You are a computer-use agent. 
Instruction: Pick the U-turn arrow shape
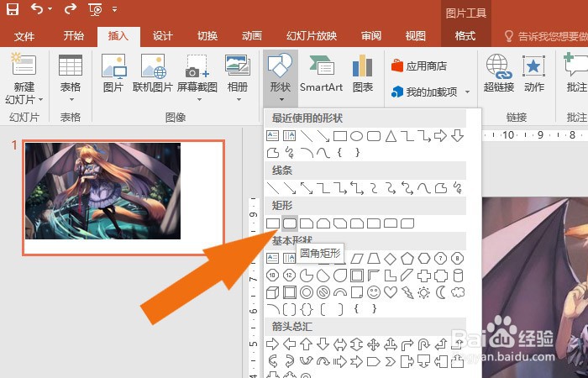[x=424, y=344]
